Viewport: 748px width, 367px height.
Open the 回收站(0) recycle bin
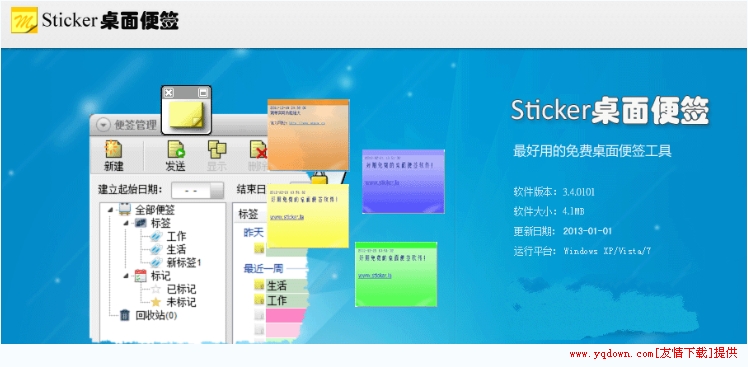tap(156, 315)
